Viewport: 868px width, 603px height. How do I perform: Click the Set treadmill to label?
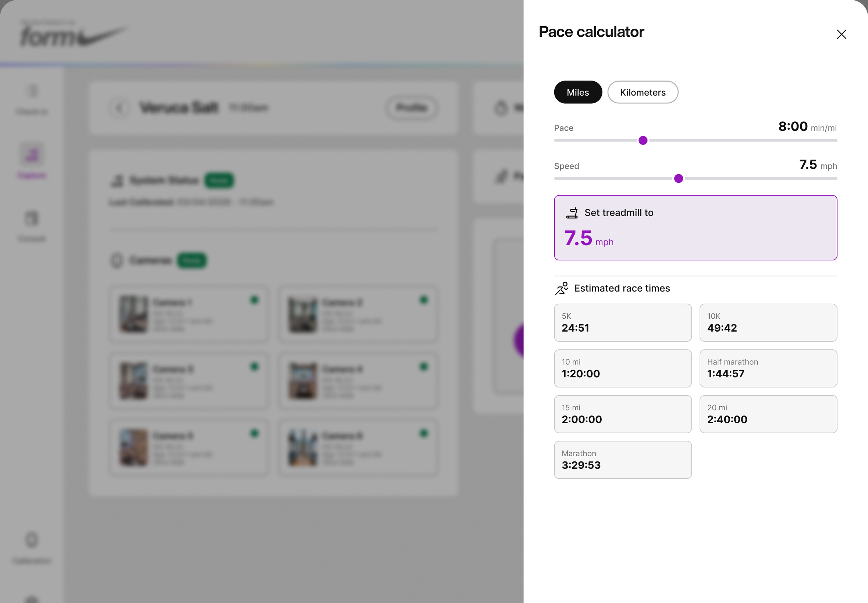[619, 213]
